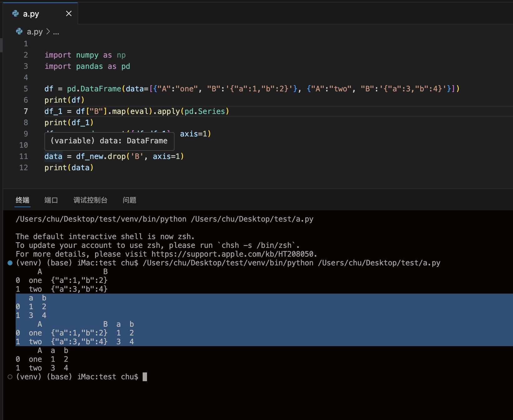The image size is (513, 420).
Task: Expand the breadcrumb chevron after a.py
Action: pyautogui.click(x=48, y=32)
